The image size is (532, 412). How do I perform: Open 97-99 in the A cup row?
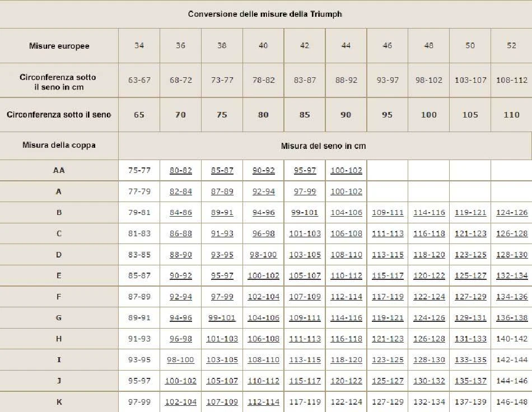click(305, 191)
